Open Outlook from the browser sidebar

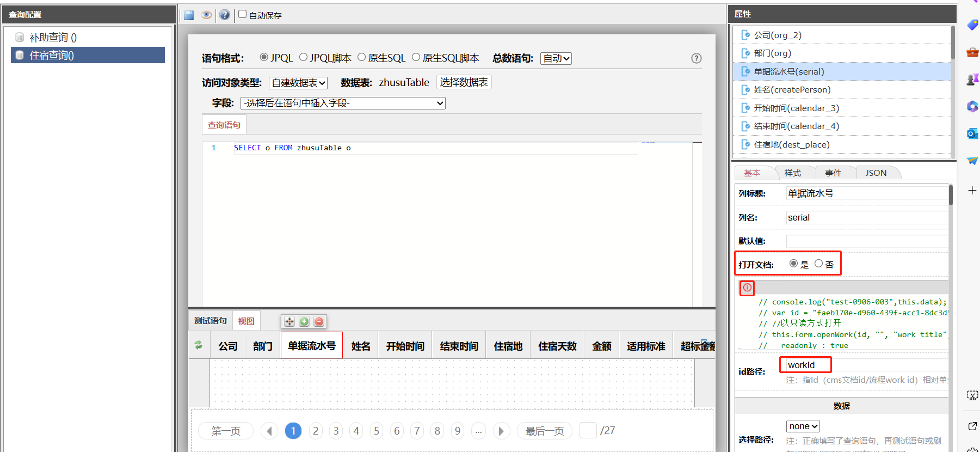[x=972, y=133]
